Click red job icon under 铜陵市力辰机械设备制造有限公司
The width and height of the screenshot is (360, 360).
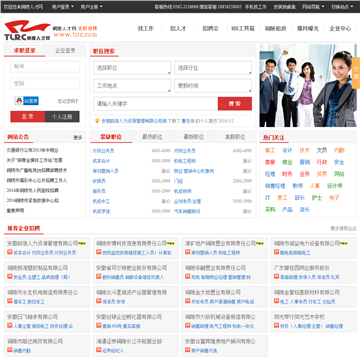(x=188, y=326)
